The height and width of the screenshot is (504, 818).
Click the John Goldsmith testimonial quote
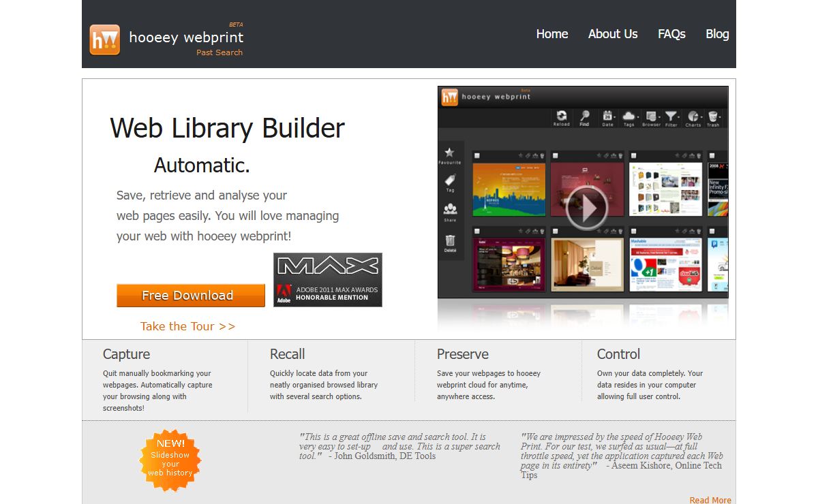[x=400, y=447]
